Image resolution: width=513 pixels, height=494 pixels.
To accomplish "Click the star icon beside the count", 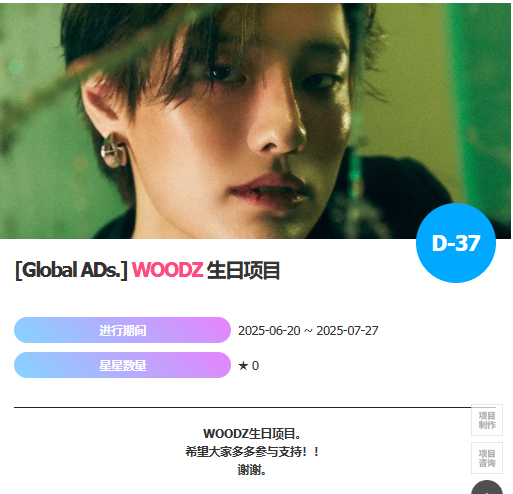I will (x=243, y=366).
